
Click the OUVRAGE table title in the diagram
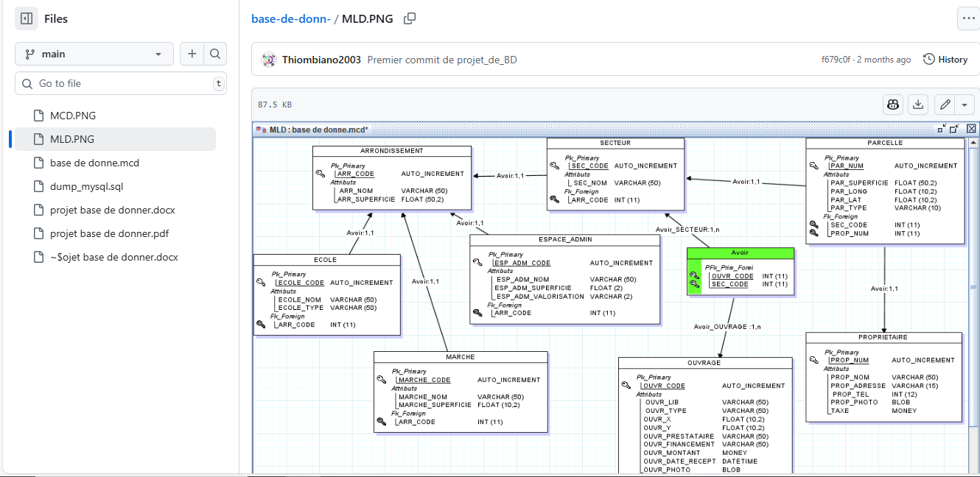(x=704, y=362)
